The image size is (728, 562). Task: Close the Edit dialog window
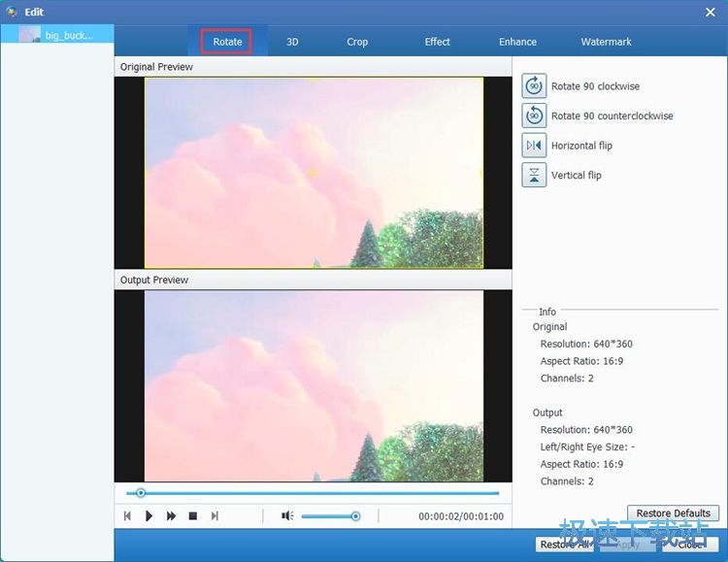point(711,12)
